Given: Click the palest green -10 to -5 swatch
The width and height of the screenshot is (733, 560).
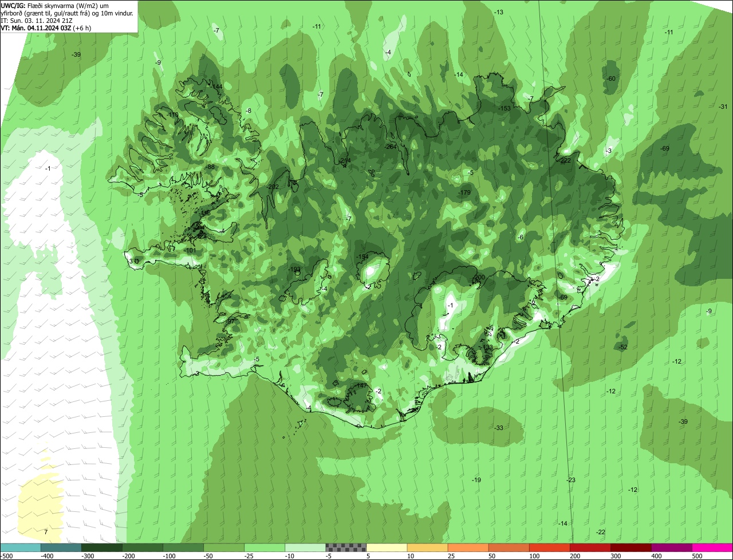Looking at the screenshot, I should (x=305, y=547).
